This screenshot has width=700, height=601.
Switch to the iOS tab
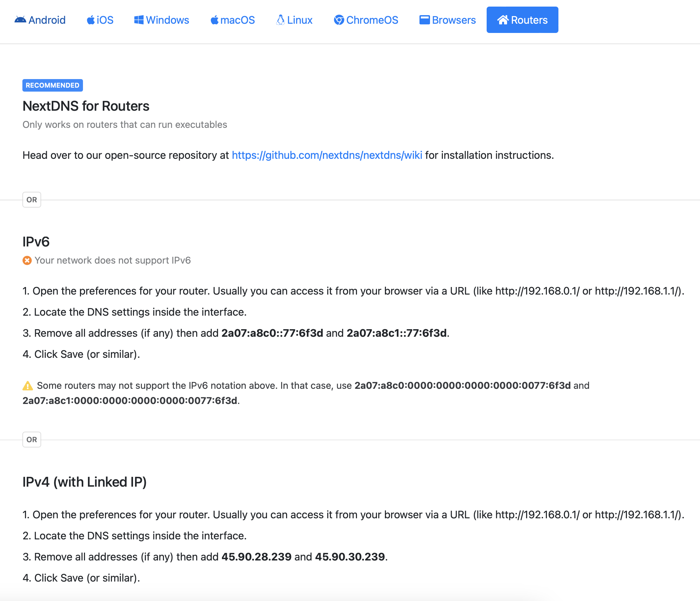point(100,20)
